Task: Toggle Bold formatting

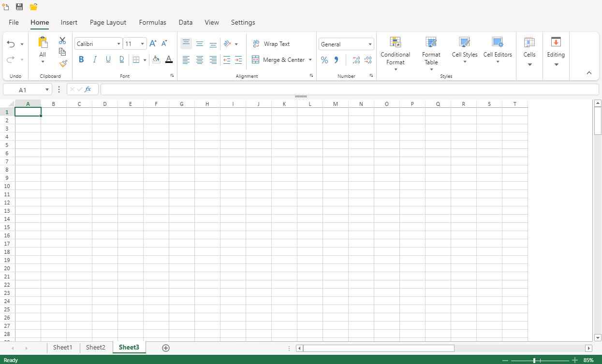Action: pos(81,59)
